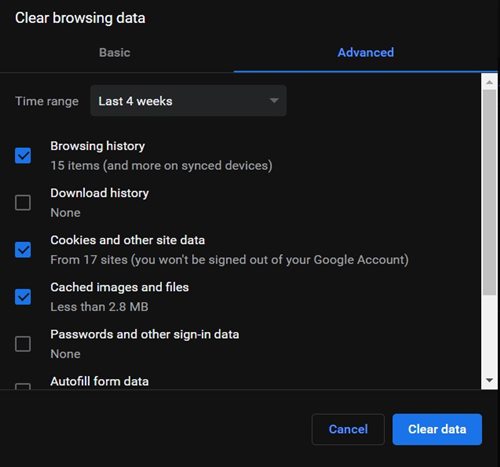The width and height of the screenshot is (500, 467).
Task: Click the Cancel button
Action: pyautogui.click(x=348, y=429)
